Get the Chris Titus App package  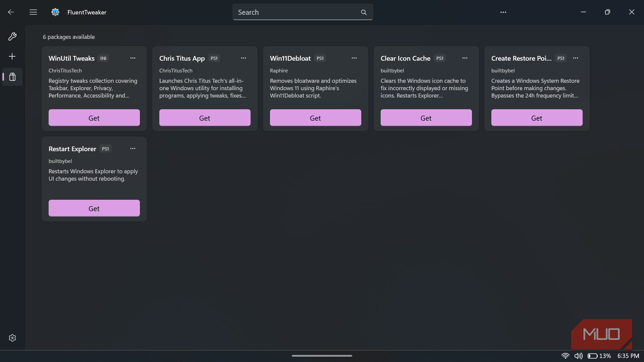pos(205,118)
